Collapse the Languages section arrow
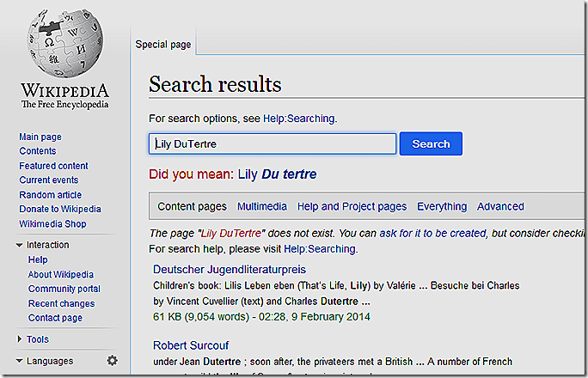 [19, 361]
